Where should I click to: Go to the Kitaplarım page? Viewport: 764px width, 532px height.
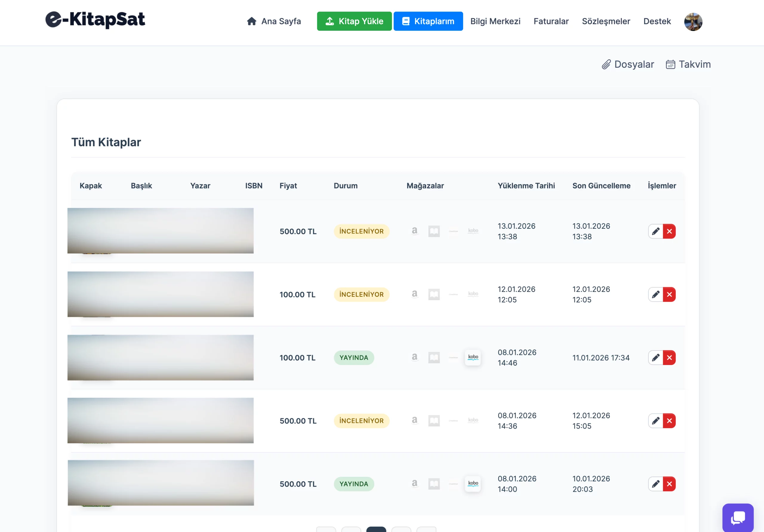(x=428, y=21)
